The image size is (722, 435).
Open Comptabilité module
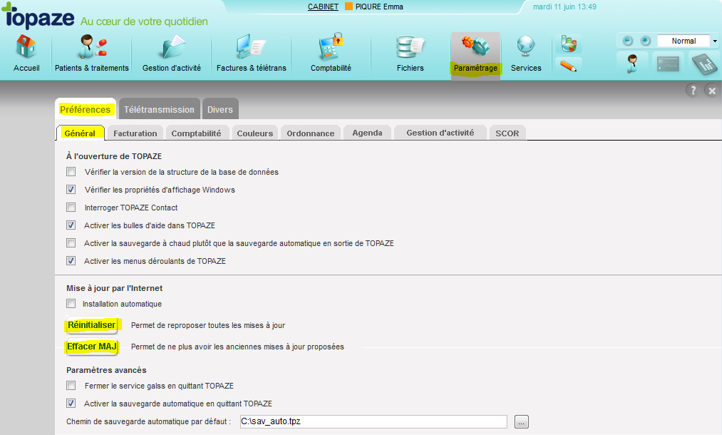coord(331,54)
